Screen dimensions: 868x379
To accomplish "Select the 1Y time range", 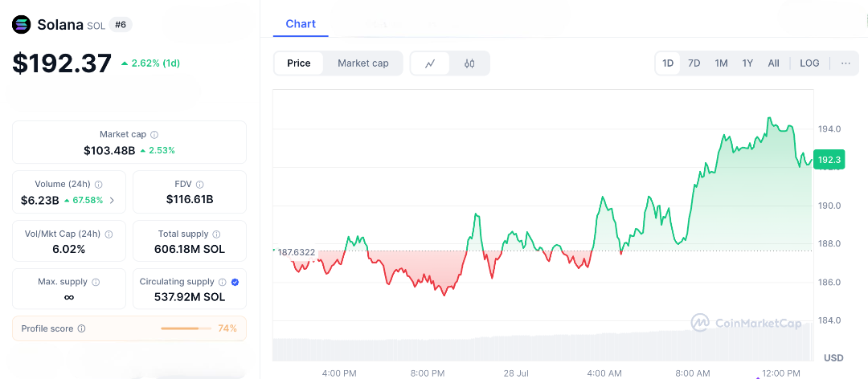I will click(x=747, y=63).
